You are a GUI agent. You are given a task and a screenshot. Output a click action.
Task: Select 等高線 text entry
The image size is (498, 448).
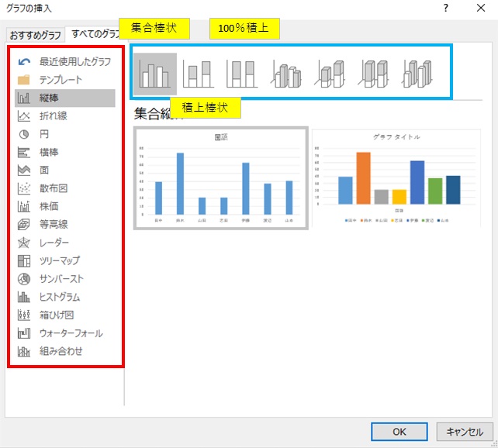click(x=54, y=225)
